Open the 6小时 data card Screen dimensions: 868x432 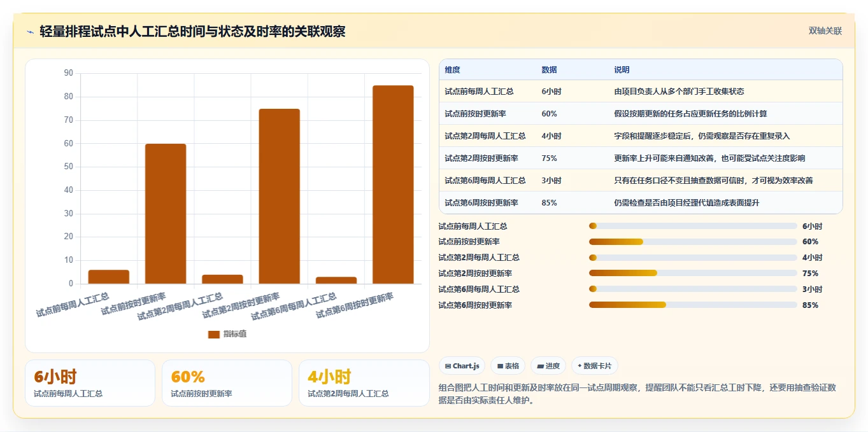[x=90, y=383]
